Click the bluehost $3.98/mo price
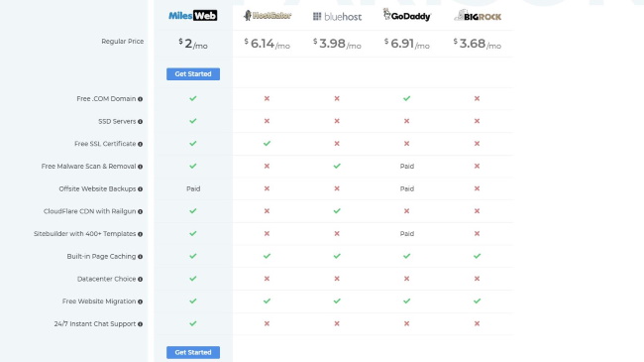Image resolution: width=644 pixels, height=362 pixels. coord(337,44)
